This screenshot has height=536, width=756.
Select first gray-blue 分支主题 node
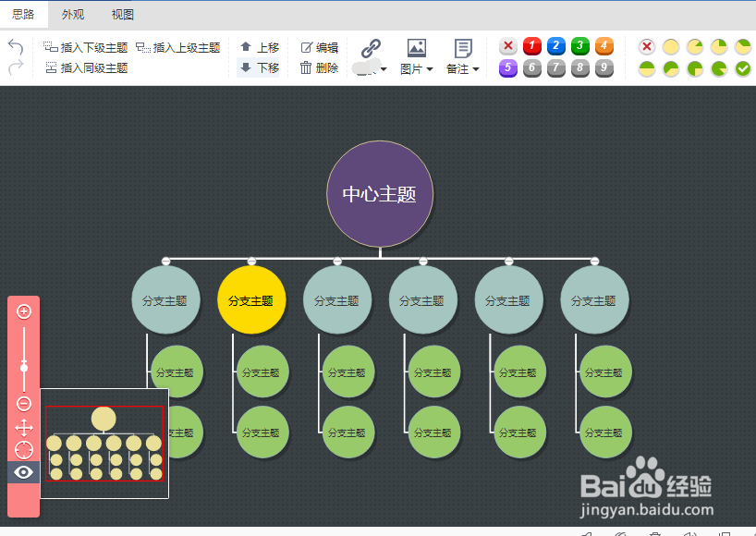[x=165, y=299]
